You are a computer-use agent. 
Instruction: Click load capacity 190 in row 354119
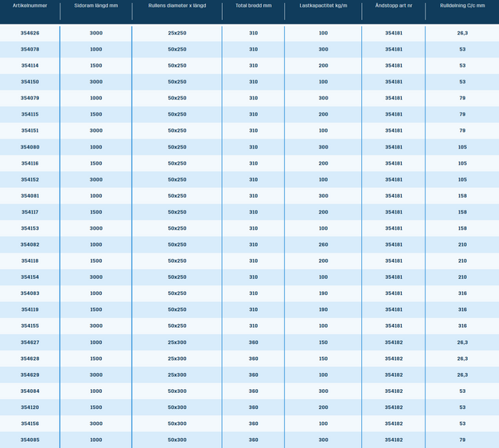tap(323, 309)
